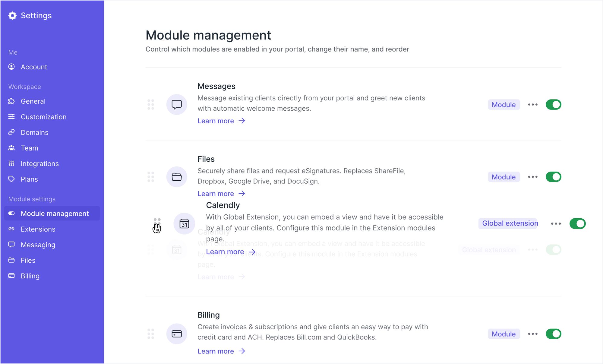Click the Messages module chat bubble icon
The image size is (603, 364).
pyautogui.click(x=177, y=104)
